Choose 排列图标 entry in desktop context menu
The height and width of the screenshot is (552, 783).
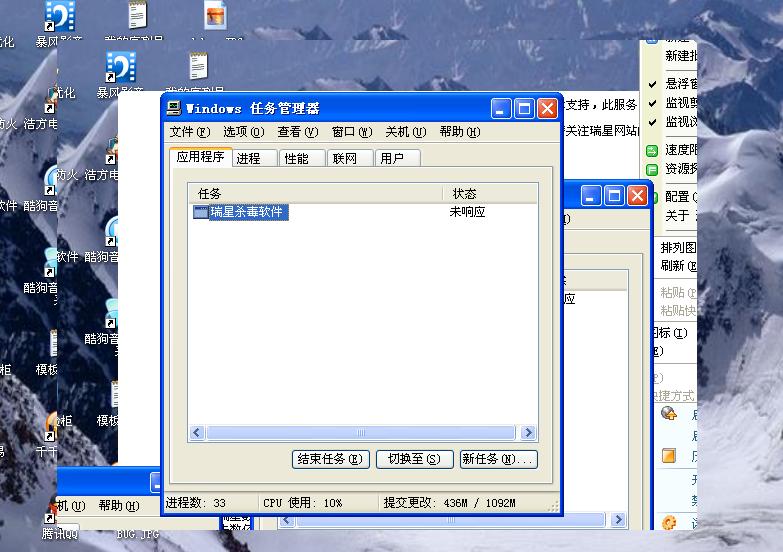(677, 247)
